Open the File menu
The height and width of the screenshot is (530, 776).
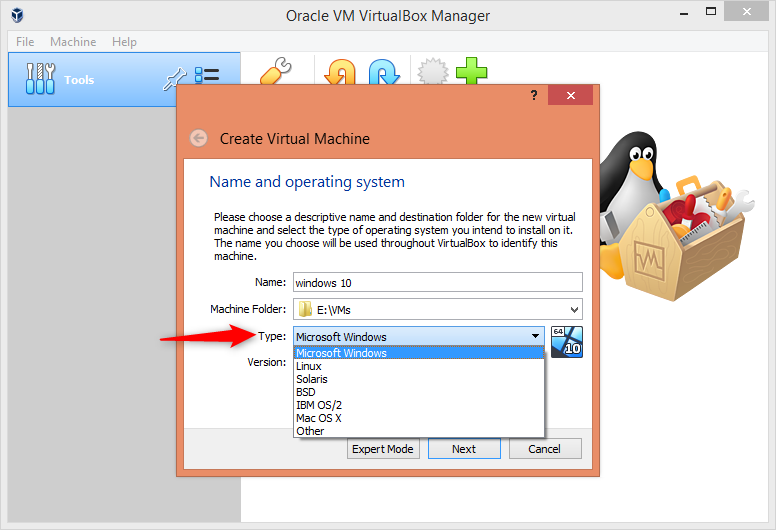25,42
